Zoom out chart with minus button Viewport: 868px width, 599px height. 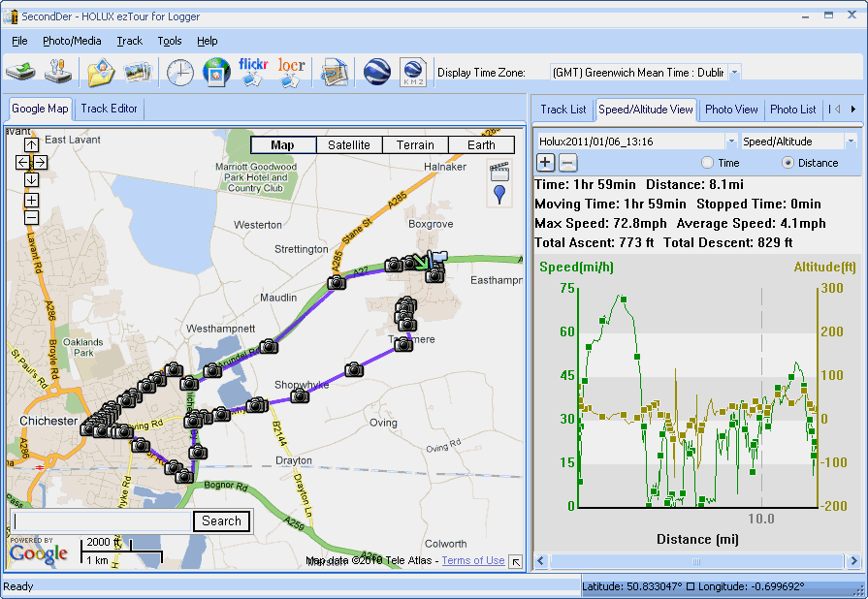coord(568,163)
